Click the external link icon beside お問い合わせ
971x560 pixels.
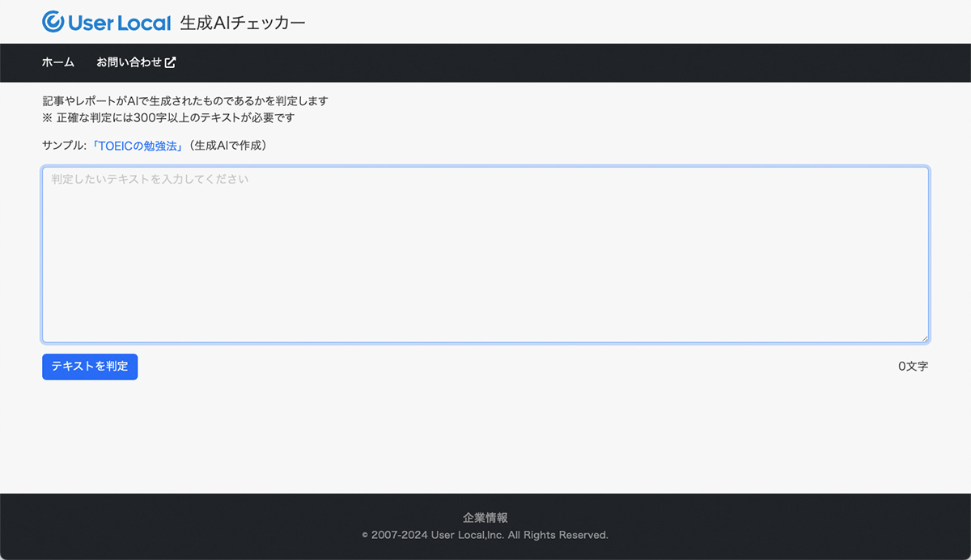tap(170, 62)
